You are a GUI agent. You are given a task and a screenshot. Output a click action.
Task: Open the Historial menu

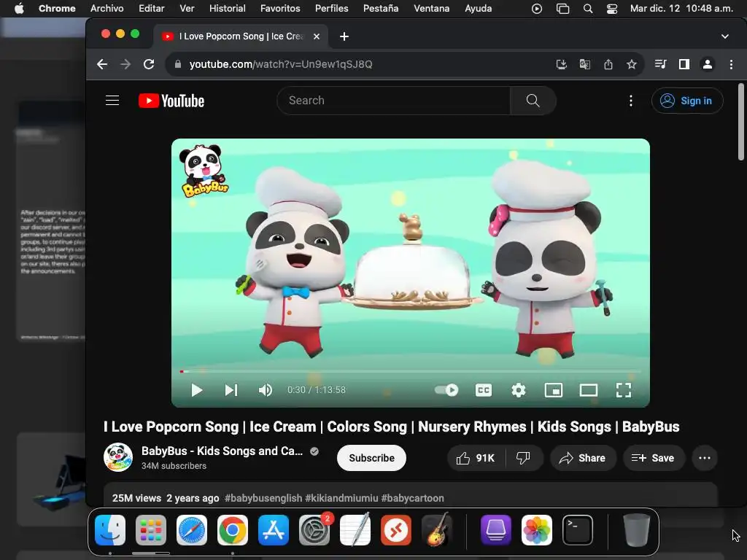[x=228, y=8]
